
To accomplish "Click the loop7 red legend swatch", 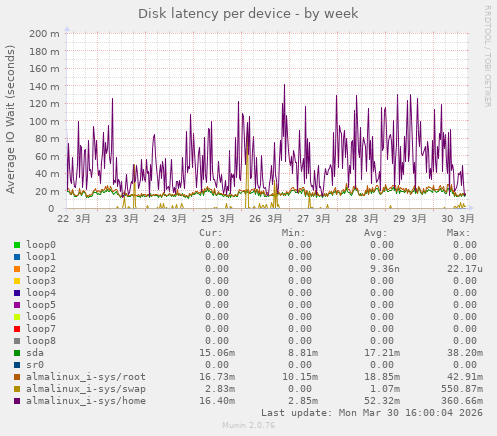I will (x=17, y=329).
